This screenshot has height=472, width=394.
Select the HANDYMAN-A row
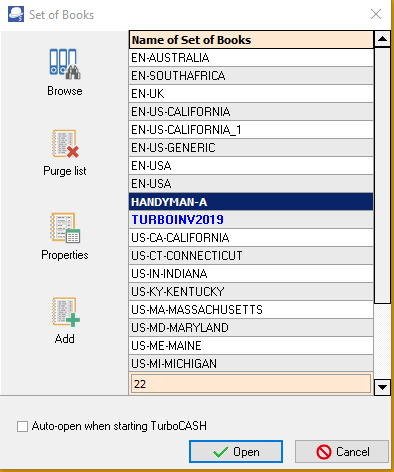(251, 202)
